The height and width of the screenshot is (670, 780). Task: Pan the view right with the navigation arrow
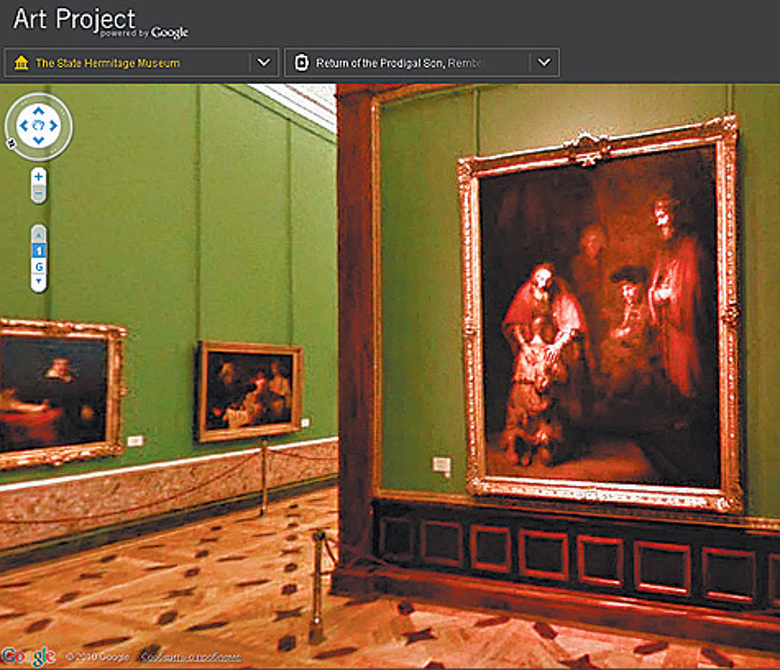point(53,126)
